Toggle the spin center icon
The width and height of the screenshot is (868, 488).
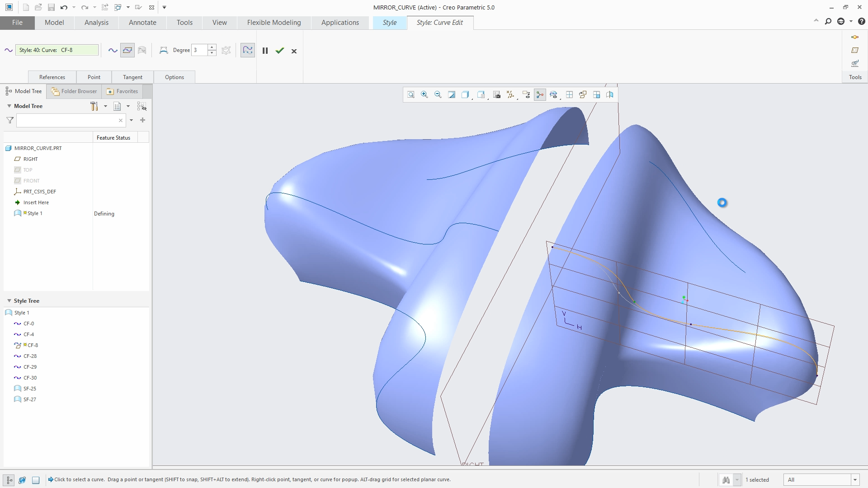[x=540, y=94]
